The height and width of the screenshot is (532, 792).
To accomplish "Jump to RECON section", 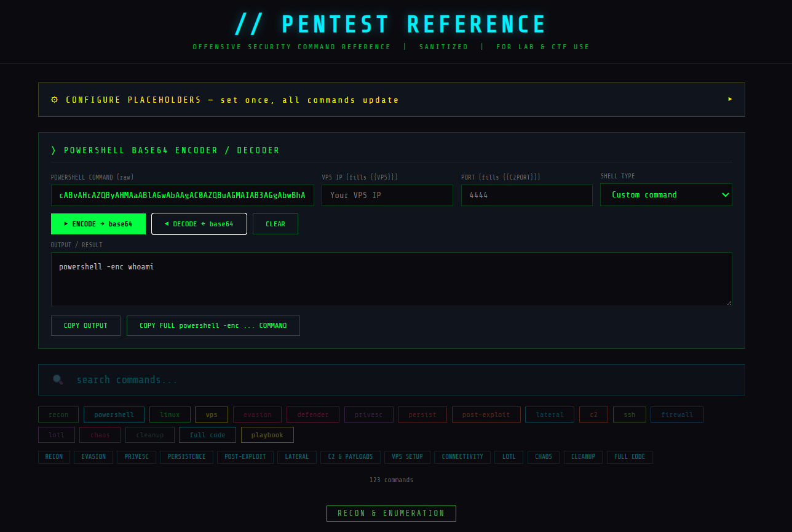I will coord(54,457).
